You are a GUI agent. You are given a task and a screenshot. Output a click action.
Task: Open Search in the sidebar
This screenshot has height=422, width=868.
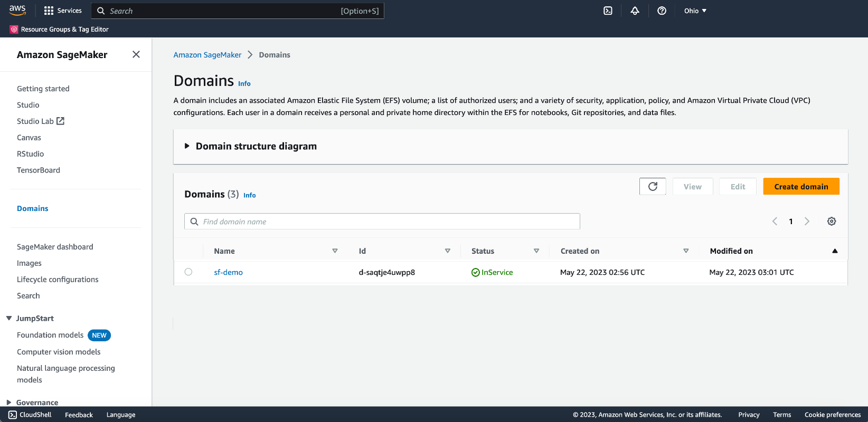coord(29,296)
